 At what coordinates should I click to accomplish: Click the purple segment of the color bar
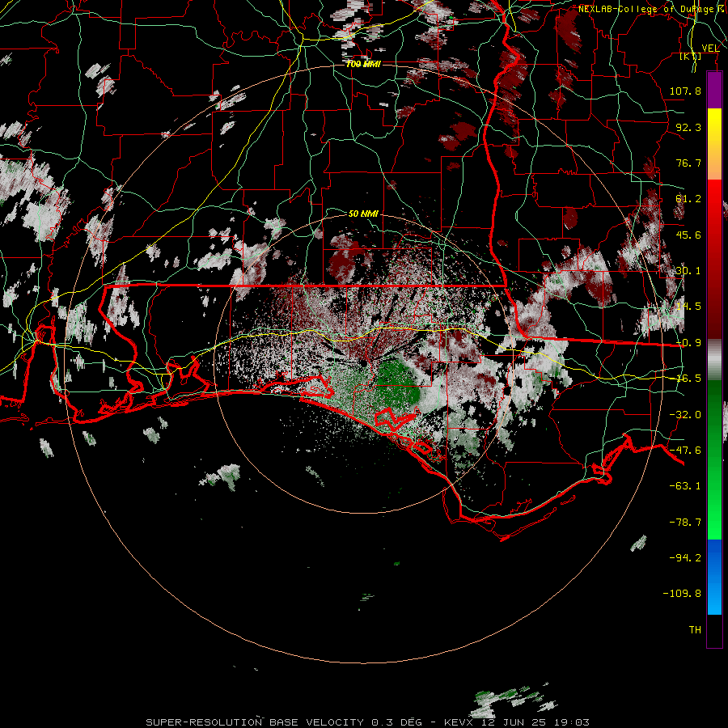tap(714, 90)
